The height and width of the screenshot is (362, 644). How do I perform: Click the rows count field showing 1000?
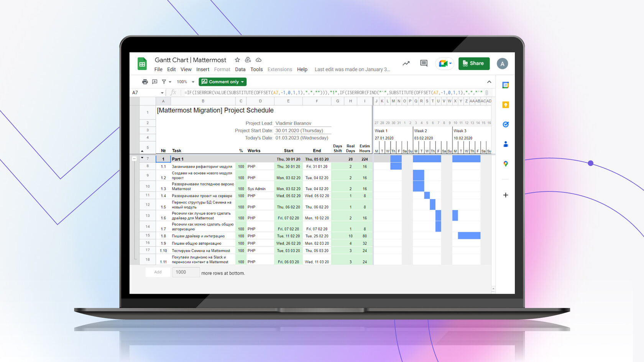coord(186,272)
